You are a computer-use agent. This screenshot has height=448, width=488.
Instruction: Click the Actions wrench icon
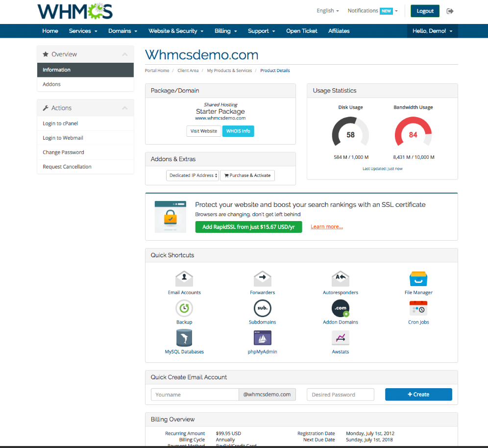[46, 108]
